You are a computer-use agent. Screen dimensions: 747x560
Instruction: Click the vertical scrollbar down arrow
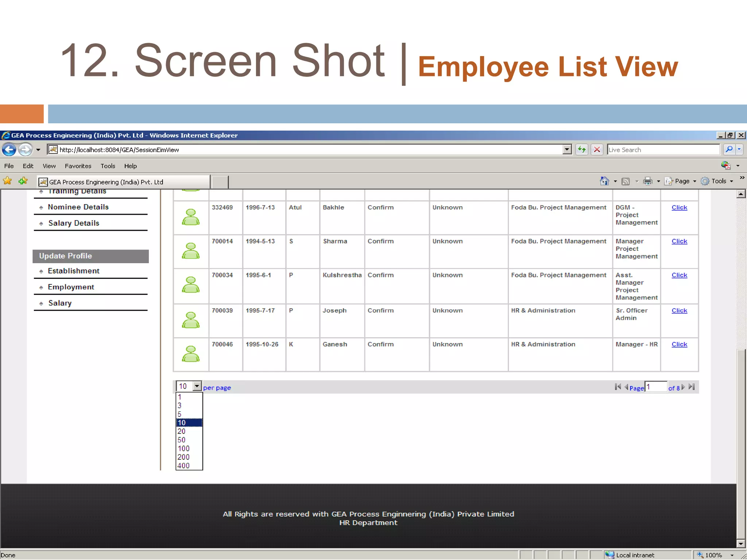click(x=740, y=544)
